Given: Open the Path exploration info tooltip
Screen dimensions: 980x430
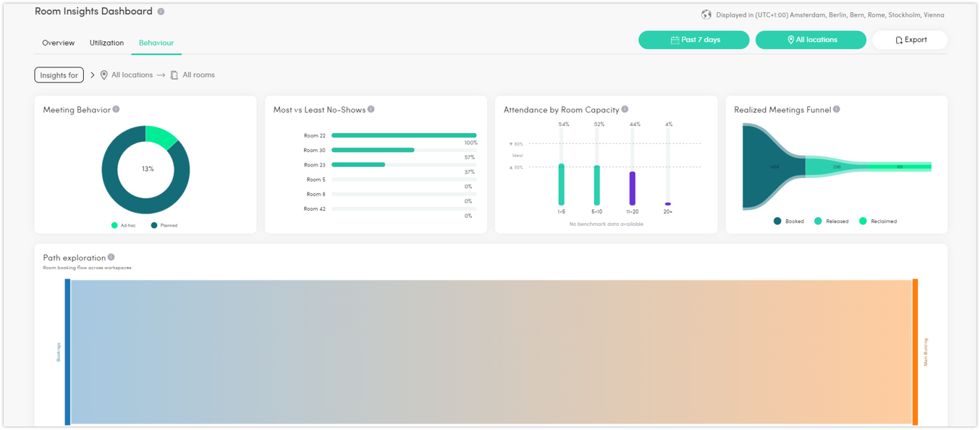Looking at the screenshot, I should coord(111,257).
